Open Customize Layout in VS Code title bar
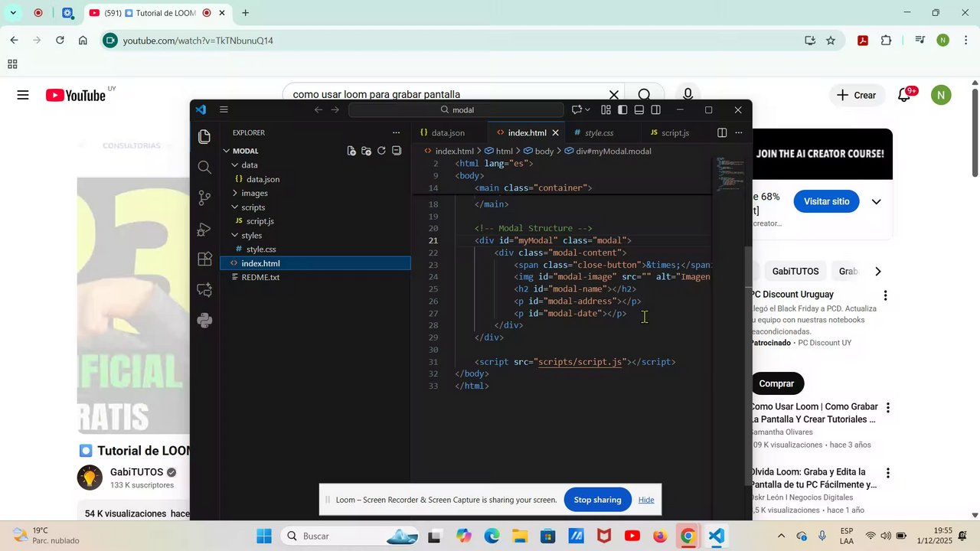The height and width of the screenshot is (551, 980). pos(606,110)
